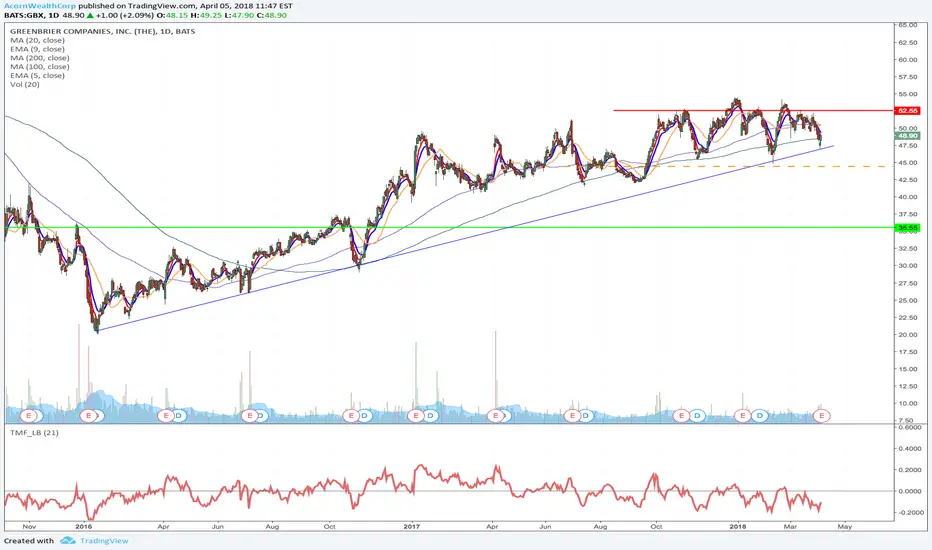Open the AcornWealthCorp author link
The image size is (932, 550).
point(39,6)
